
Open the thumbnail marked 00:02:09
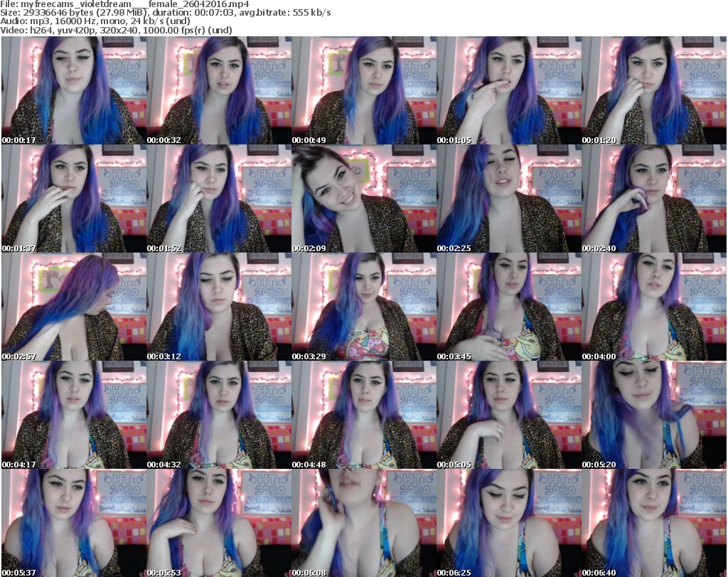pyautogui.click(x=364, y=198)
